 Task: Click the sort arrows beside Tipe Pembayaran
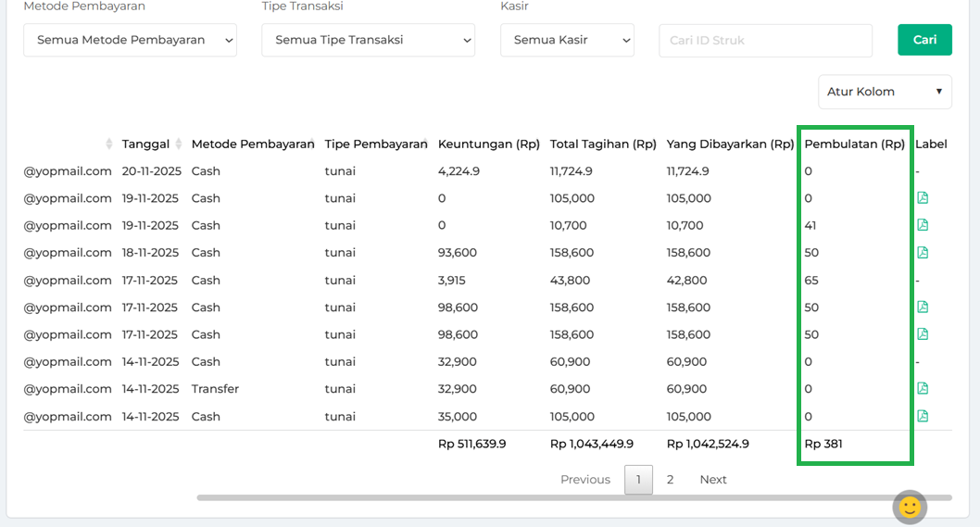pos(425,144)
